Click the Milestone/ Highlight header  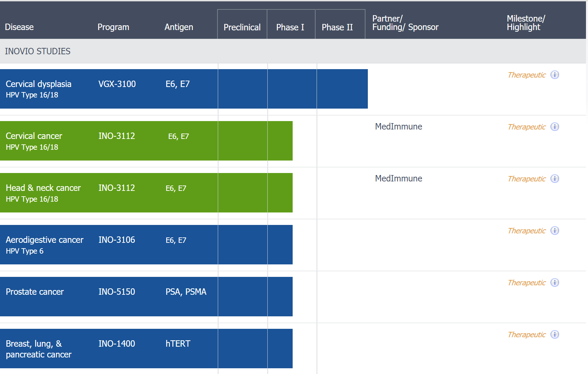coord(526,23)
